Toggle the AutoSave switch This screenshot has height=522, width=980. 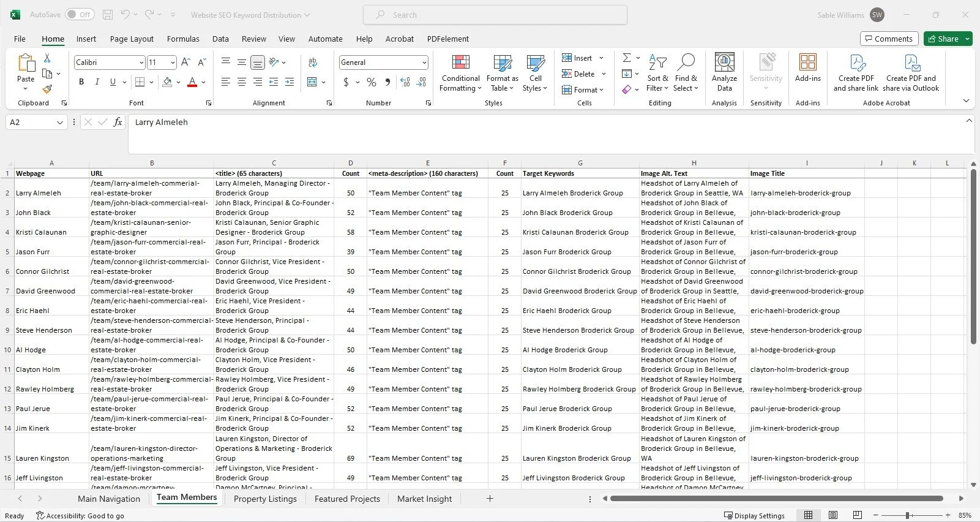click(x=80, y=15)
